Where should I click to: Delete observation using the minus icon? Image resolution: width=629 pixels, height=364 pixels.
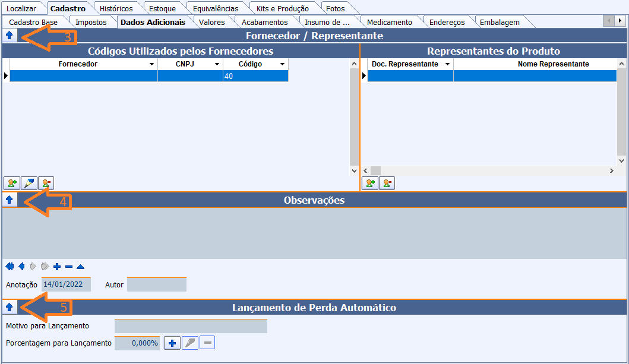point(69,267)
